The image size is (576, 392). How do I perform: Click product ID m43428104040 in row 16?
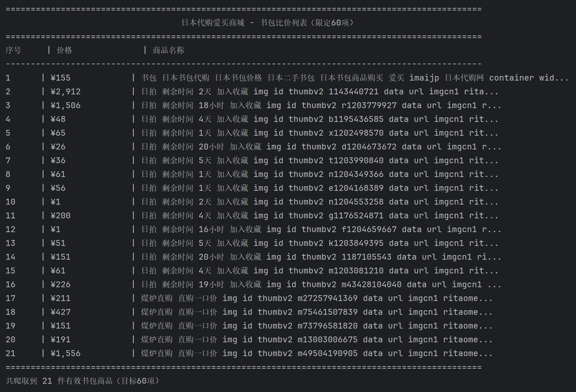[372, 284]
